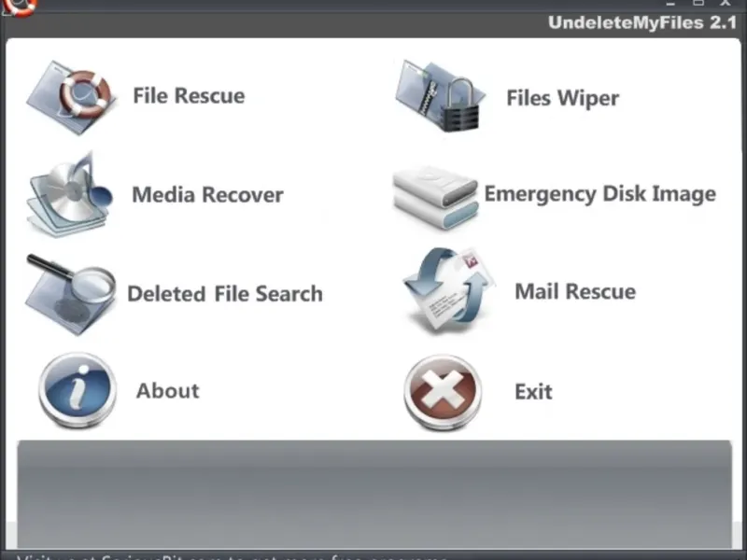Viewport: 747px width, 560px height.
Task: Click the gray information panel
Action: (374, 494)
